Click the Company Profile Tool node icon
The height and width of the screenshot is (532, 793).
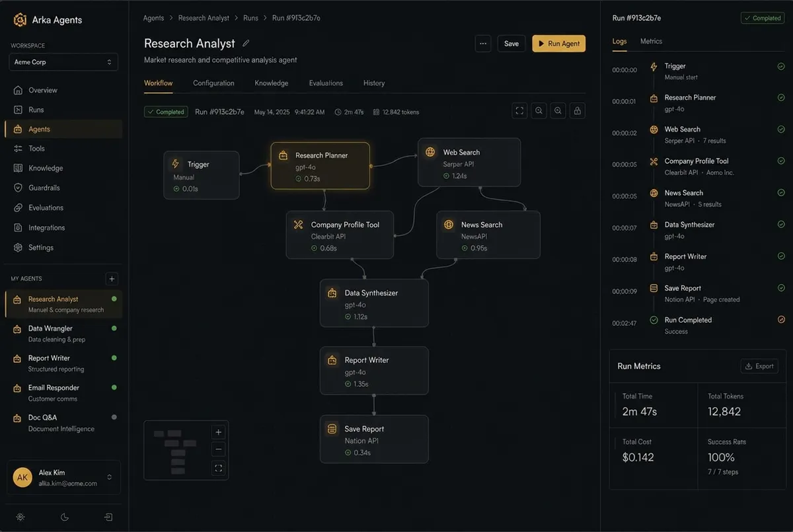298,225
